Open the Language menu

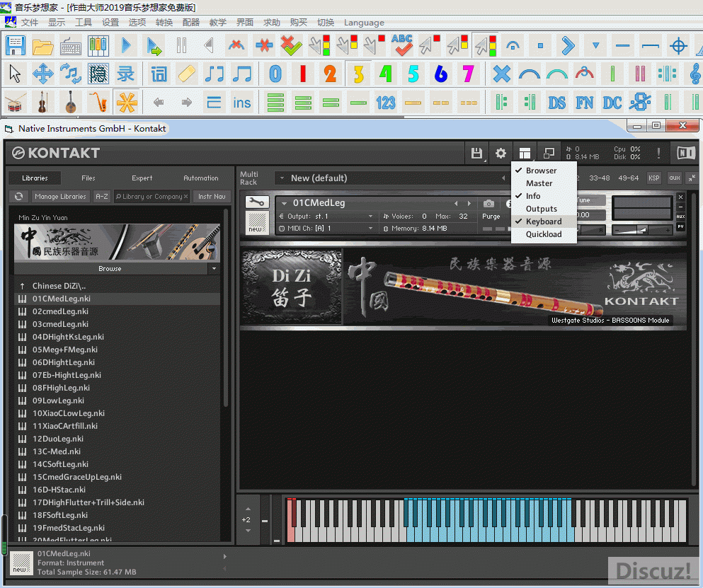(364, 23)
